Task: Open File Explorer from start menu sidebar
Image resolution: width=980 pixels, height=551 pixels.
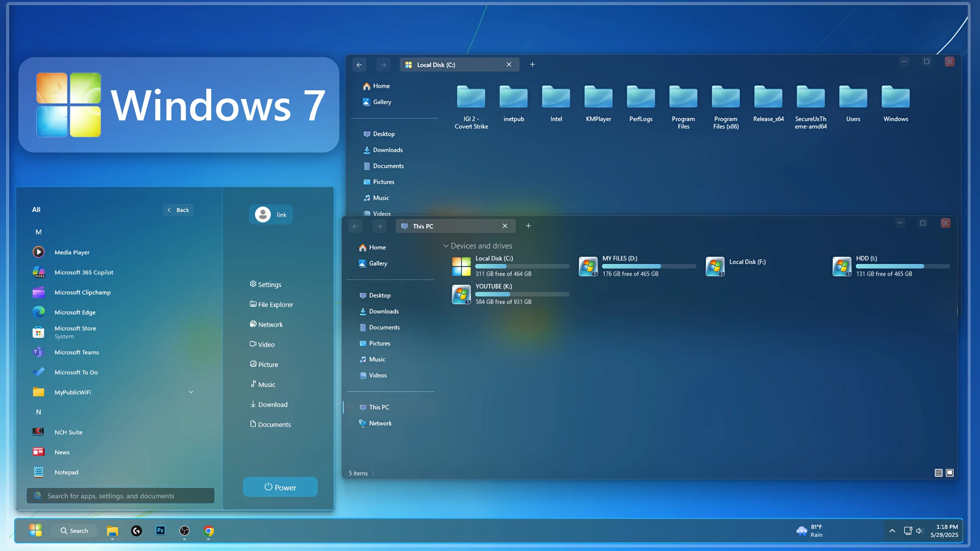Action: (x=271, y=304)
